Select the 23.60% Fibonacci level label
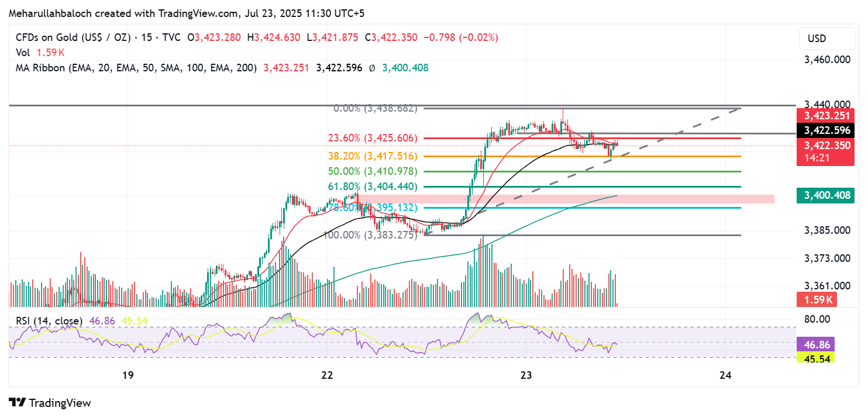 point(373,139)
